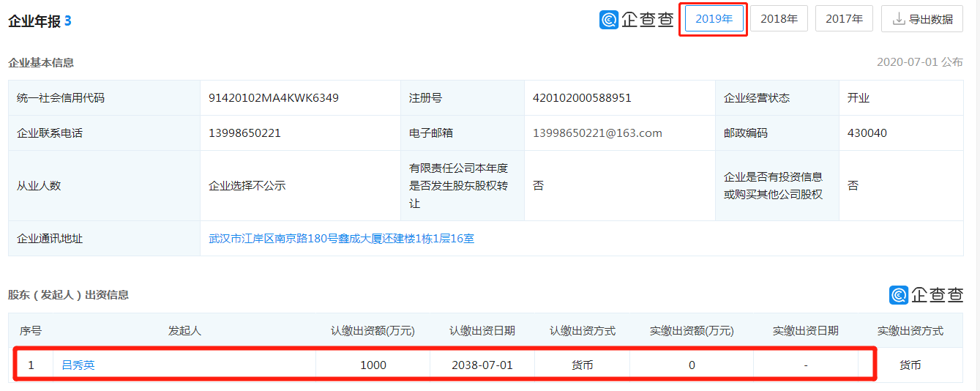This screenshot has width=980, height=391.
Task: Click the 企业年报 heading
Action: [34, 21]
